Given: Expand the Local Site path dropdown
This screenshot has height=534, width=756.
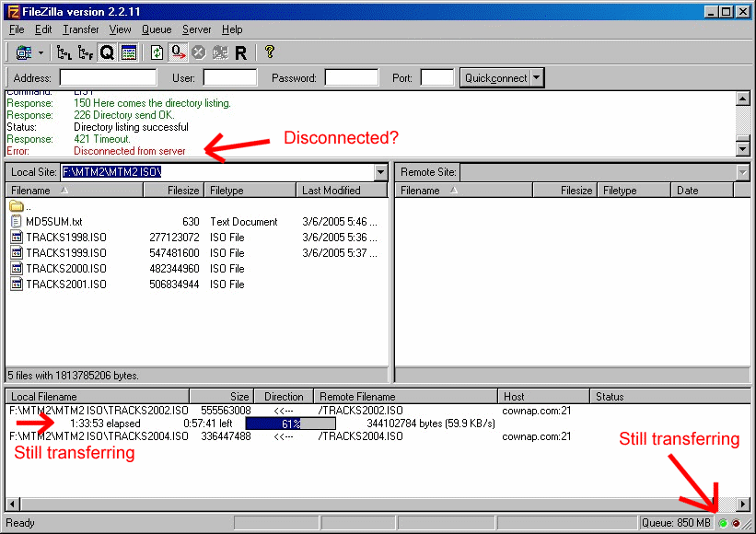Looking at the screenshot, I should pyautogui.click(x=380, y=172).
